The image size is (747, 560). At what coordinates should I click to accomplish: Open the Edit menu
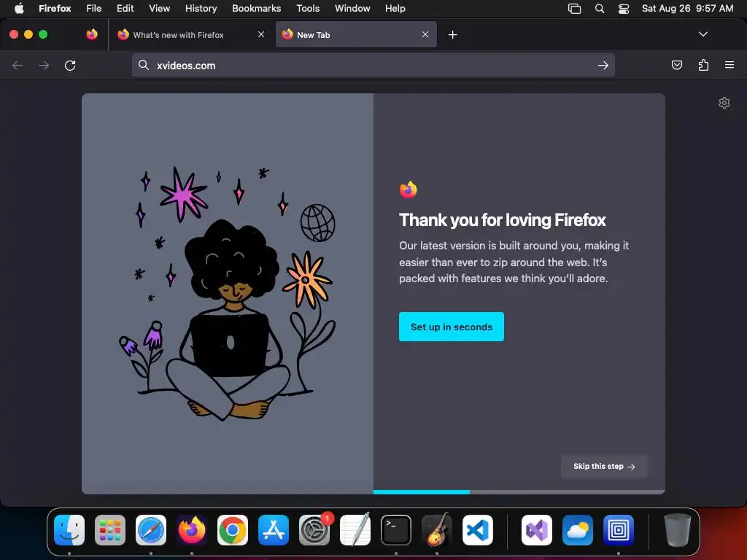pos(125,8)
